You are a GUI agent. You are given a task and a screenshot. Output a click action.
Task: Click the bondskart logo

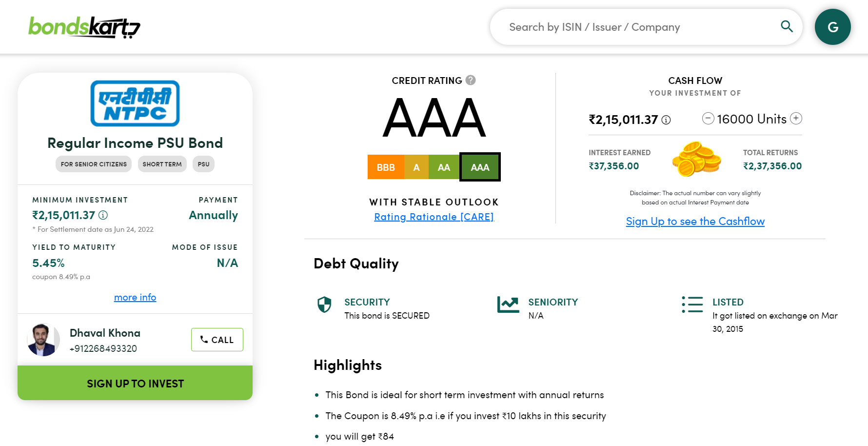tap(84, 27)
